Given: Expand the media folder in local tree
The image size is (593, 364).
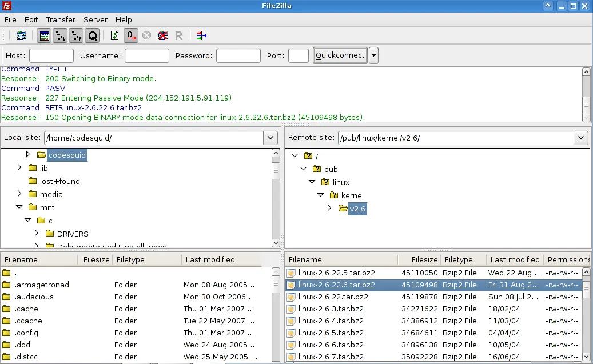Looking at the screenshot, I should [x=19, y=194].
